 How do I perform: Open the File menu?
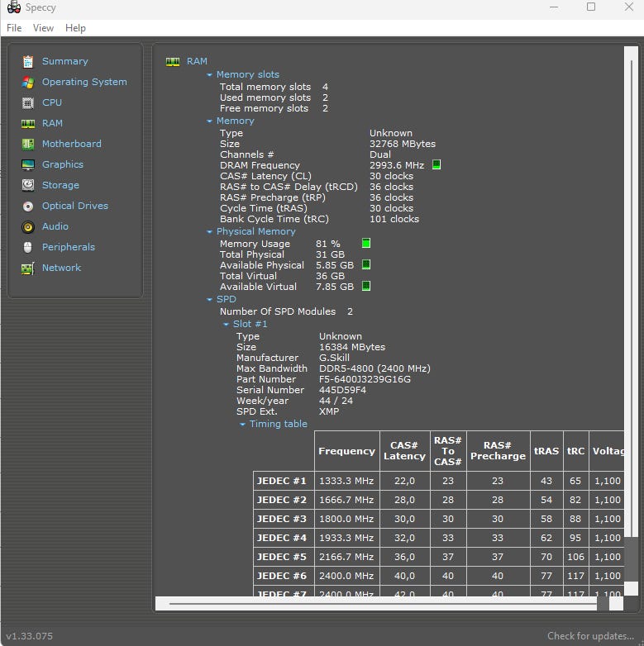click(14, 28)
